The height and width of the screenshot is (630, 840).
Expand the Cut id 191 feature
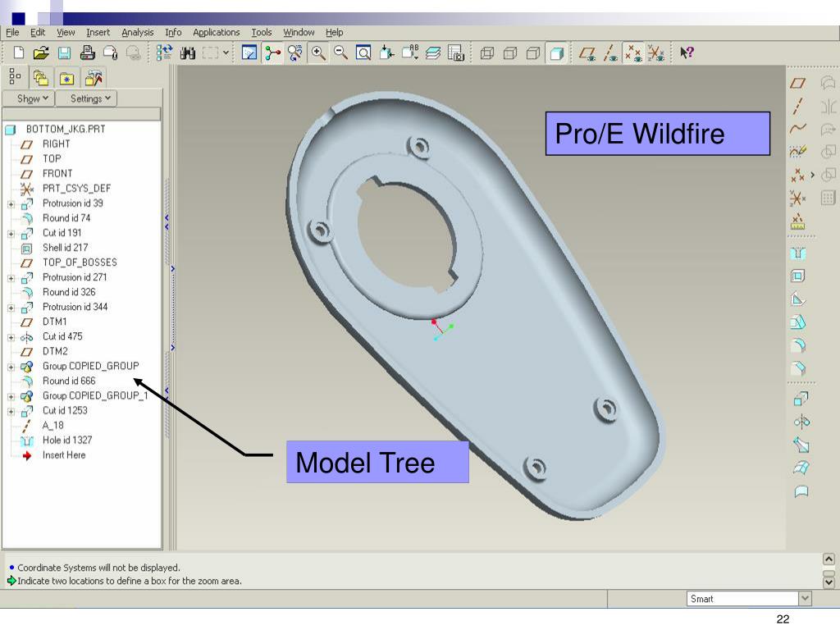[11, 234]
